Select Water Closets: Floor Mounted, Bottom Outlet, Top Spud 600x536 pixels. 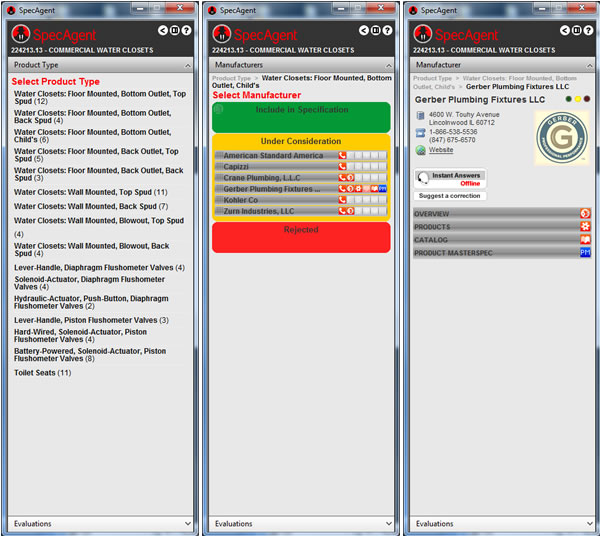100,98
